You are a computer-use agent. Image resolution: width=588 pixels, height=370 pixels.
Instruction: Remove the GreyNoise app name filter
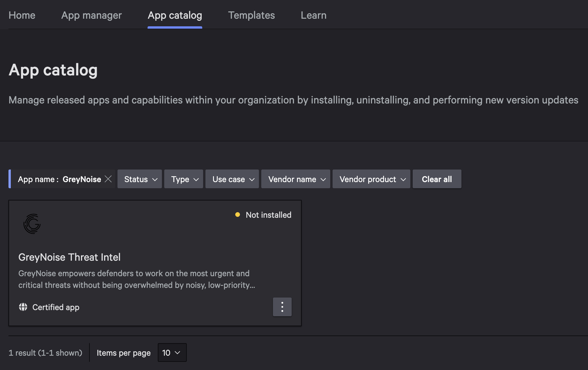click(x=108, y=179)
